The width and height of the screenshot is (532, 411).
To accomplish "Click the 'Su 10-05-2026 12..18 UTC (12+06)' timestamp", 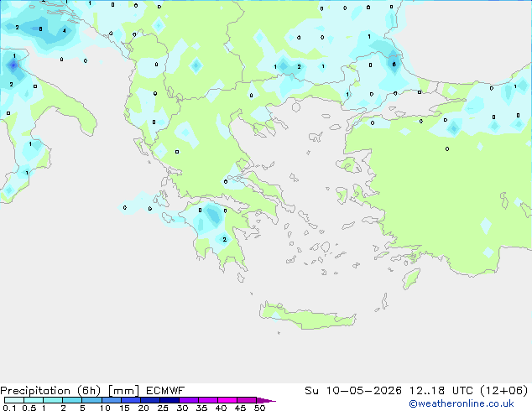I will click(416, 391).
